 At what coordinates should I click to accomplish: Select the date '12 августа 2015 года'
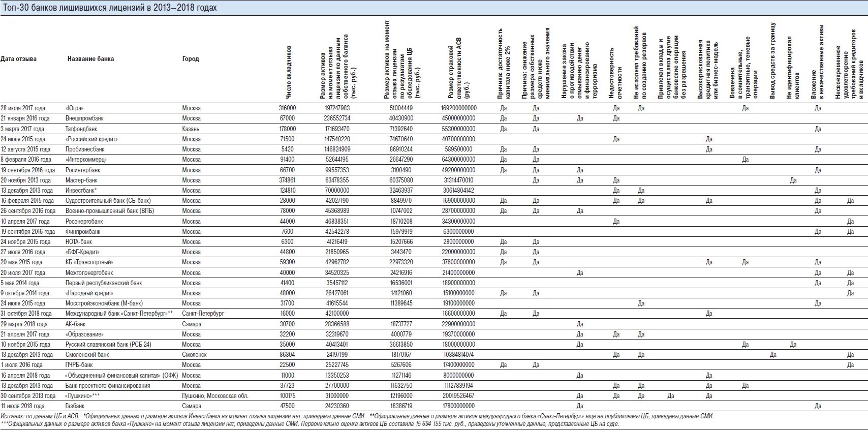click(25, 149)
